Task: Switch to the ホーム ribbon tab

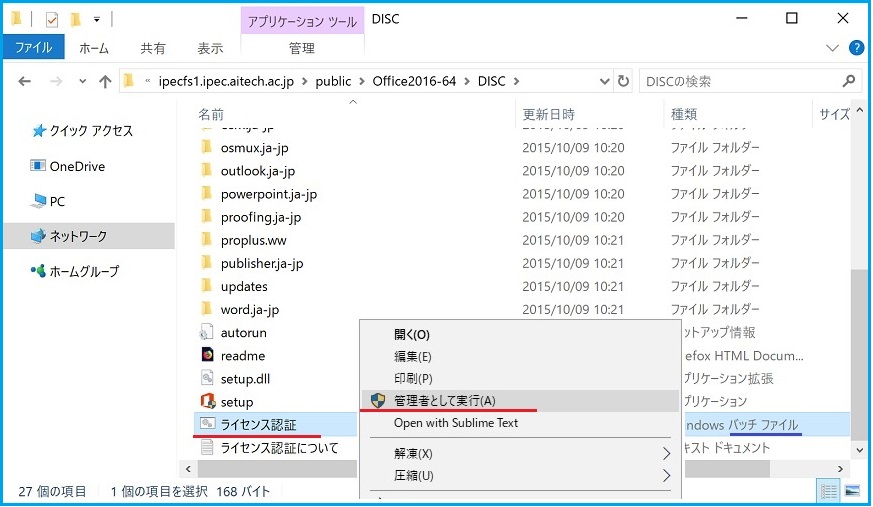Action: click(x=94, y=48)
